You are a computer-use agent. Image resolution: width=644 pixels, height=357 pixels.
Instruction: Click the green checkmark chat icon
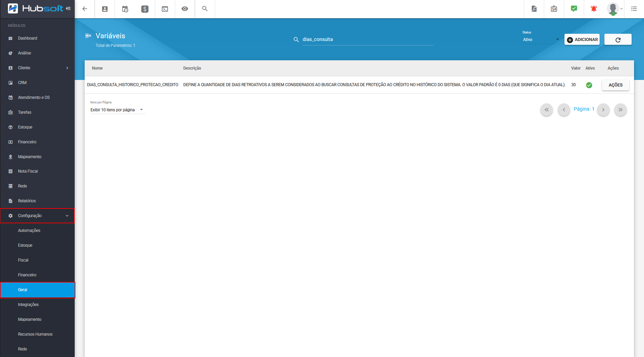point(574,9)
